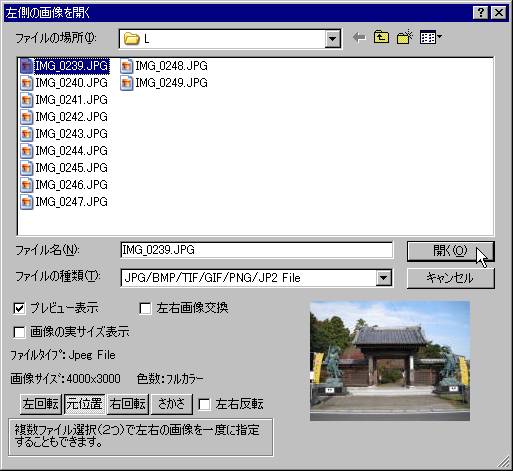This screenshot has height=471, width=513.
Task: Enable the 画像の実サイズ表示 checkbox
Action: coord(19,332)
